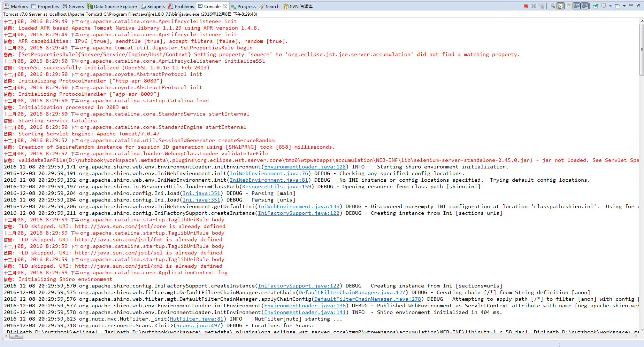Open the Display Selected Console dropdown arrow
The image size is (644, 347).
[610, 6]
